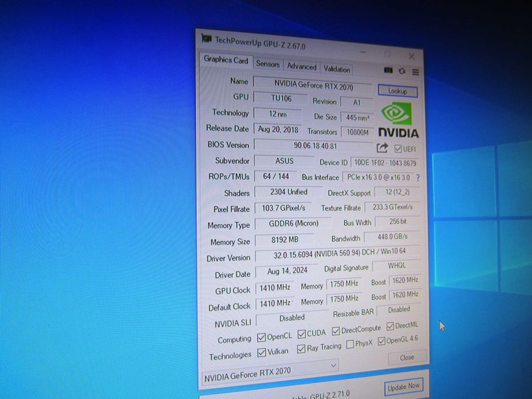532x399 pixels.
Task: Click the Close button
Action: click(407, 357)
